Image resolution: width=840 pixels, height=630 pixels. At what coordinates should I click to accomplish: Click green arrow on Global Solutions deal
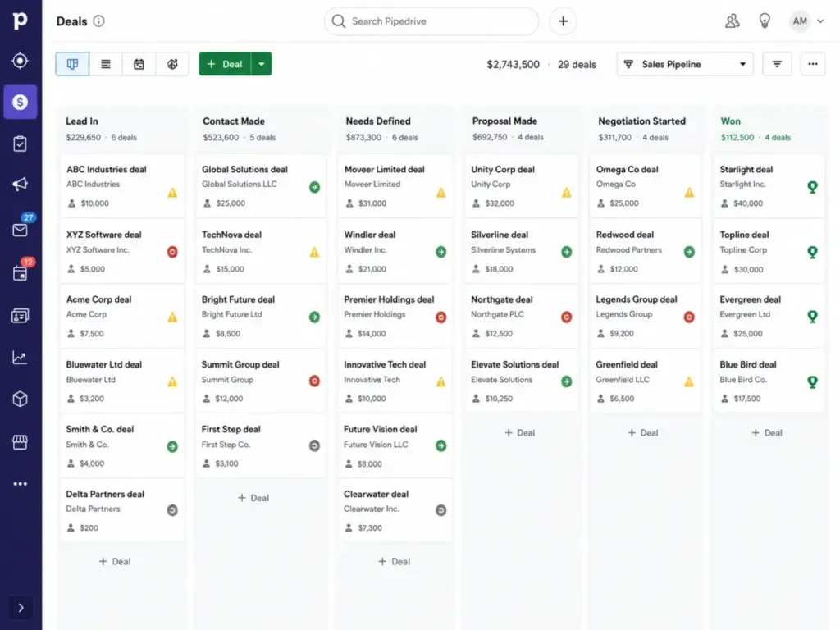click(x=314, y=187)
